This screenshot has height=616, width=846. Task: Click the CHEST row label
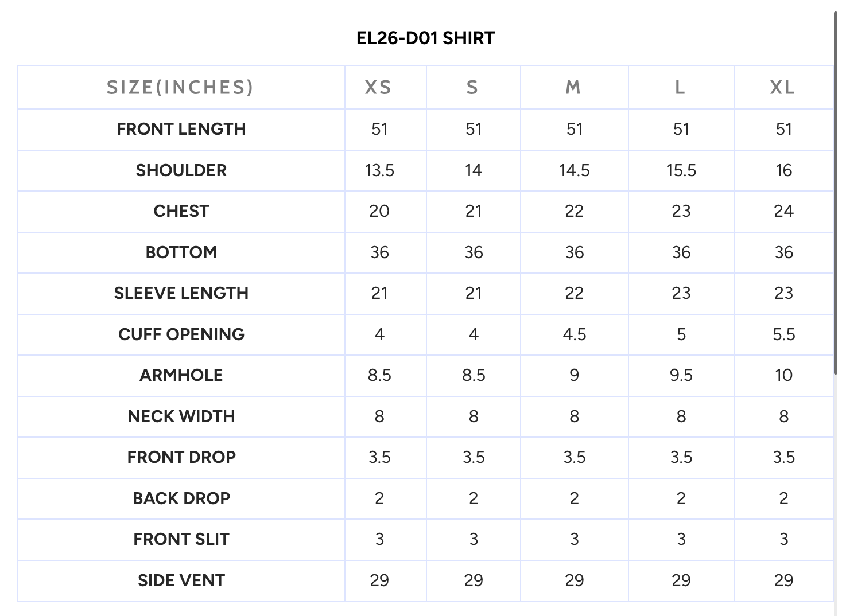tap(181, 211)
